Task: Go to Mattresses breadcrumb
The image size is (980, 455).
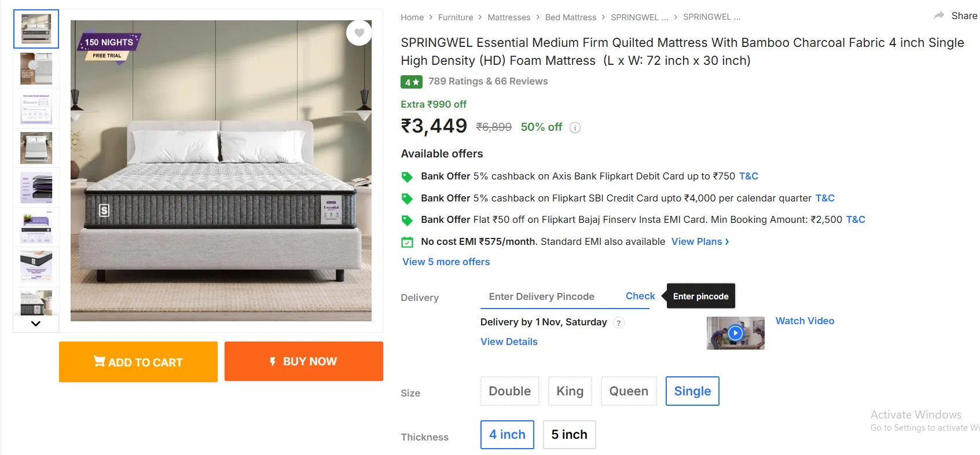Action: point(509,17)
